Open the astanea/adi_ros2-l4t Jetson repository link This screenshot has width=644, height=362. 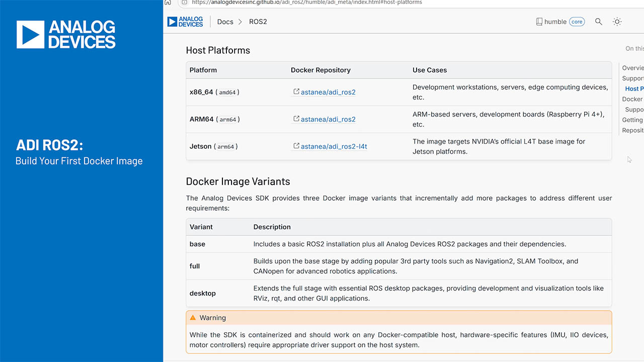click(334, 146)
